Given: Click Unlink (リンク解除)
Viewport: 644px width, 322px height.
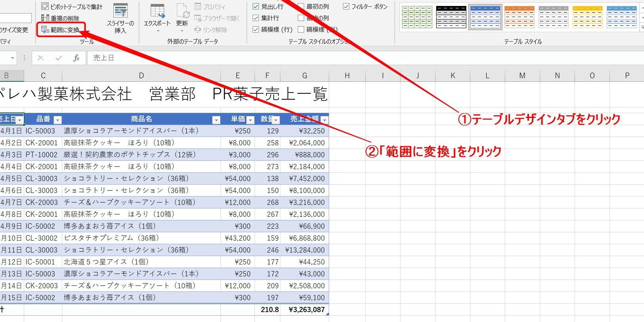Looking at the screenshot, I should (211, 30).
